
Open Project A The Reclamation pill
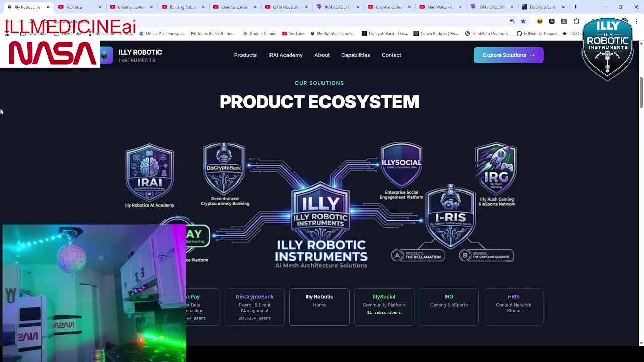click(418, 255)
